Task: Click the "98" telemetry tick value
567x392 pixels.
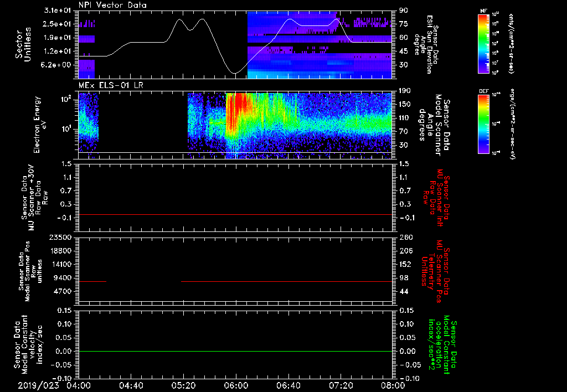Action: 404,278
